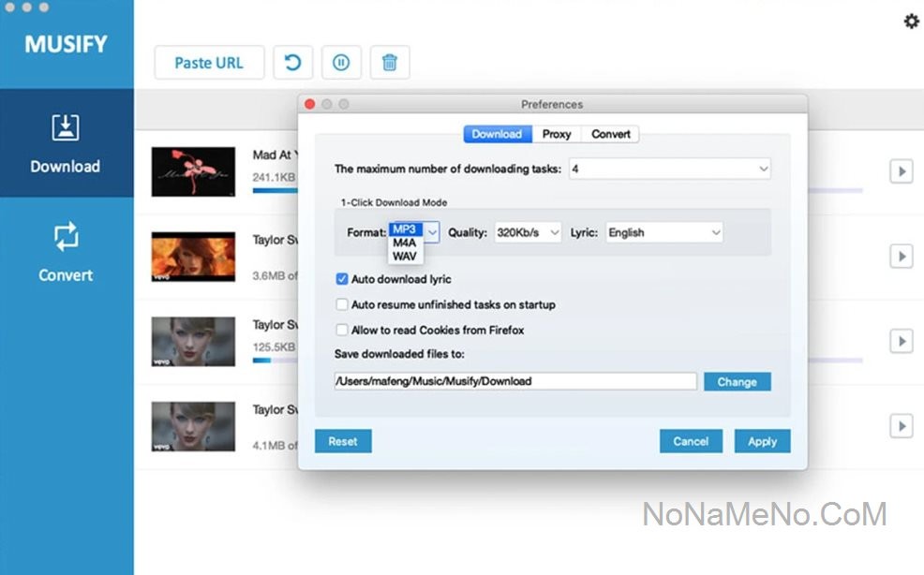Open the Lyric language English dropdown
Image resolution: width=924 pixels, height=575 pixels.
tap(663, 232)
